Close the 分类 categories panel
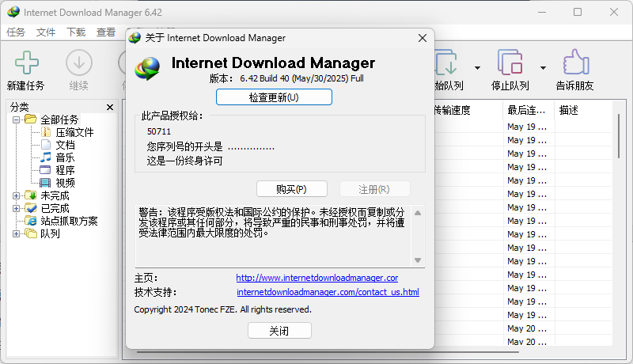The image size is (633, 364). tap(110, 107)
